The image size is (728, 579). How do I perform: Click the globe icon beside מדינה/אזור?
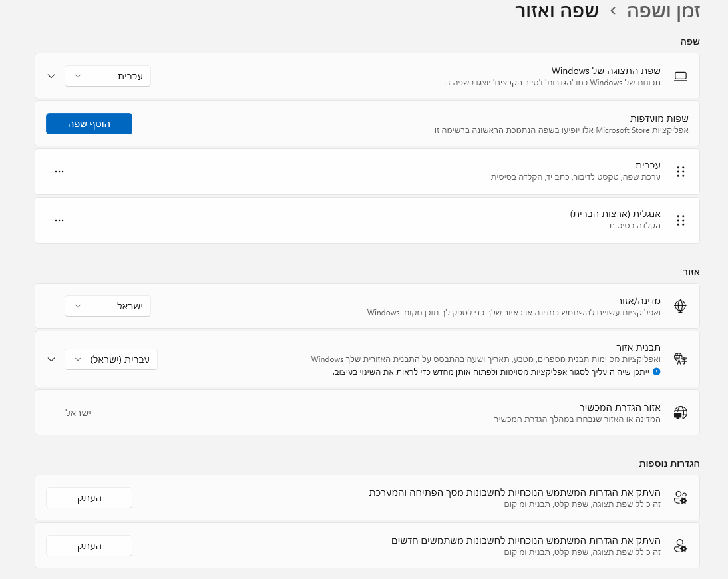point(680,306)
